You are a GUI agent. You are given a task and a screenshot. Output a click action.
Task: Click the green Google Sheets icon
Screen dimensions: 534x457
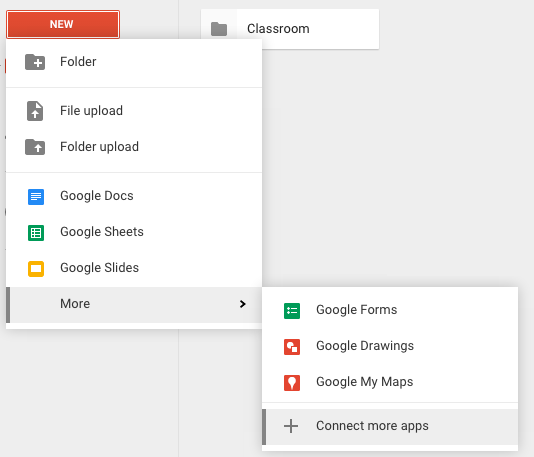36,233
